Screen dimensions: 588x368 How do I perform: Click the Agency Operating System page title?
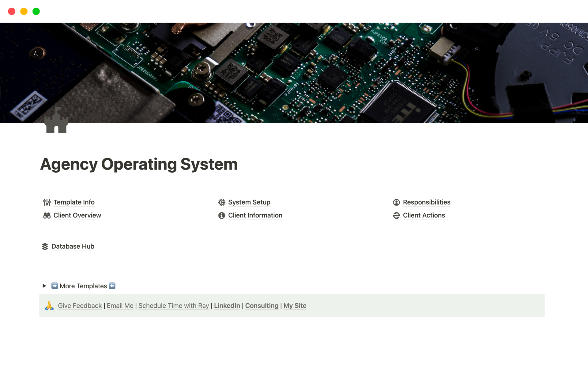click(139, 164)
